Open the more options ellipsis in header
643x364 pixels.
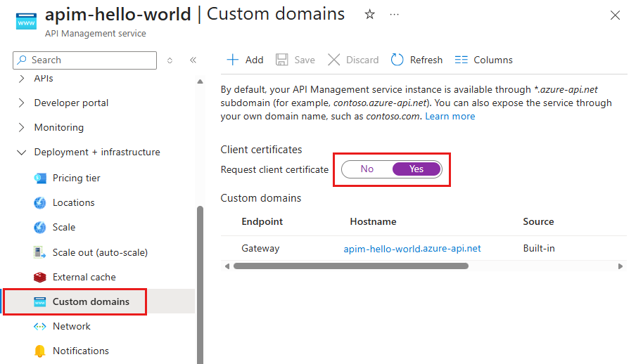click(x=394, y=15)
